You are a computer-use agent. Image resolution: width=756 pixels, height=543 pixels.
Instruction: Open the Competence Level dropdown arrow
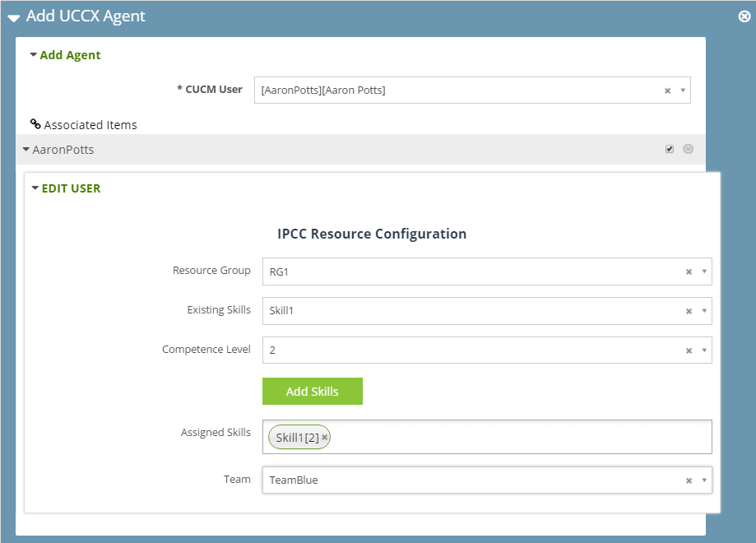pos(704,350)
